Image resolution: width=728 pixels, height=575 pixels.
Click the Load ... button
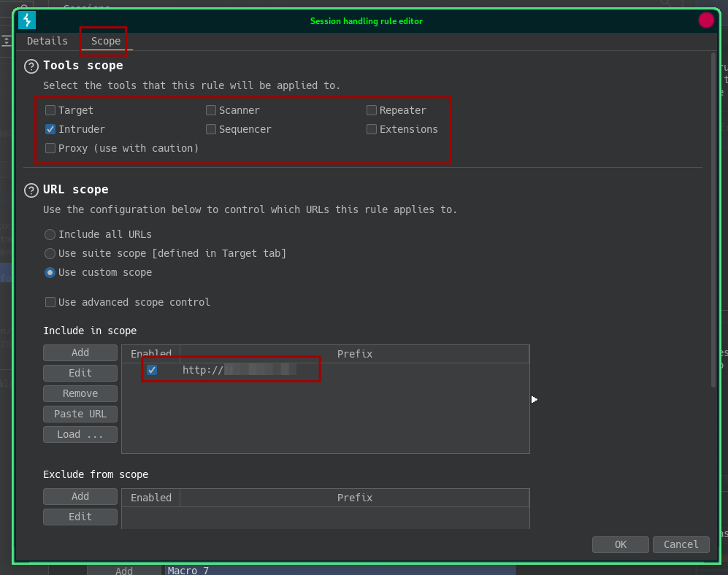[x=80, y=434]
